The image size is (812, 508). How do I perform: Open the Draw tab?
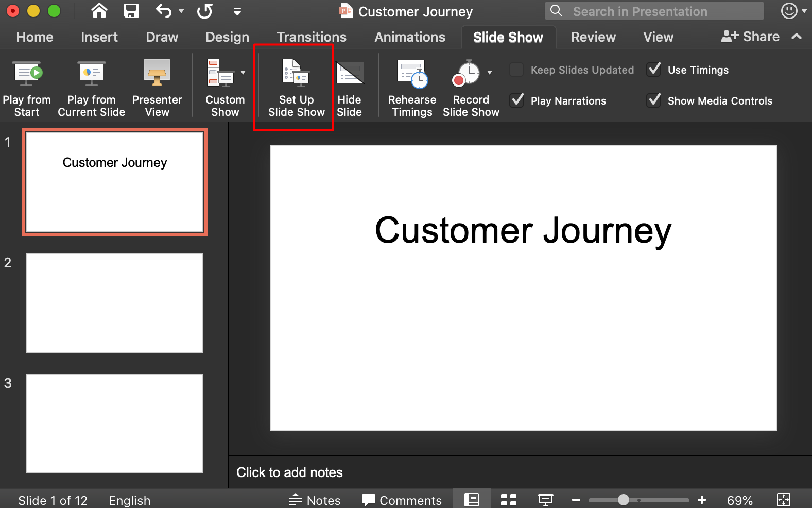[162, 37]
